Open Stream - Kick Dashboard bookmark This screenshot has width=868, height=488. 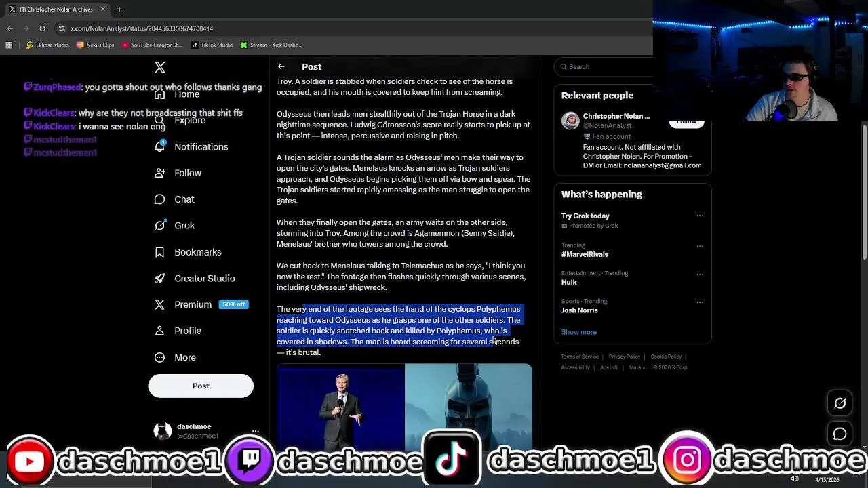click(x=271, y=45)
